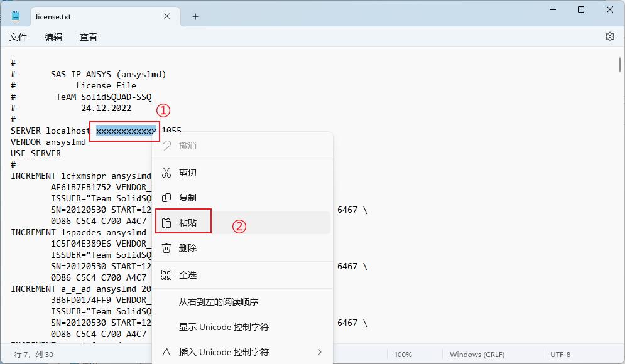This screenshot has width=625, height=364.
Task: Select 从右到左的阅读顺序 option
Action: 242,302
